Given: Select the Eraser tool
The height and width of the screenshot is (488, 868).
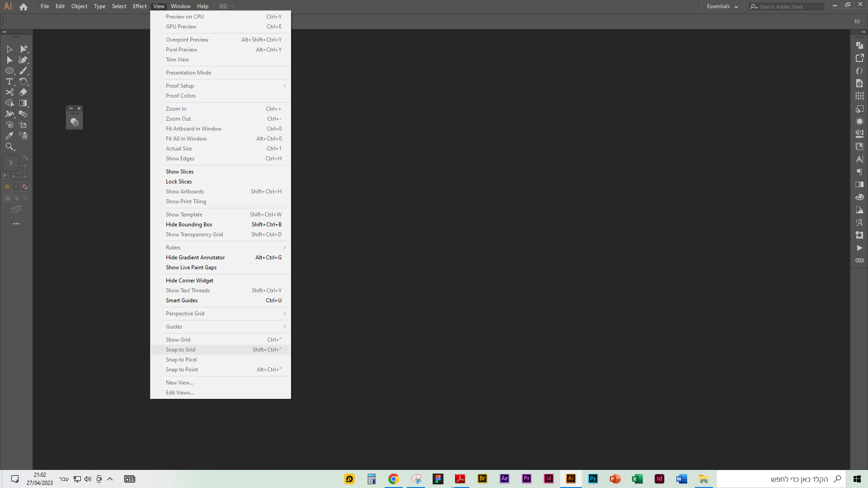Looking at the screenshot, I should pos(23,92).
